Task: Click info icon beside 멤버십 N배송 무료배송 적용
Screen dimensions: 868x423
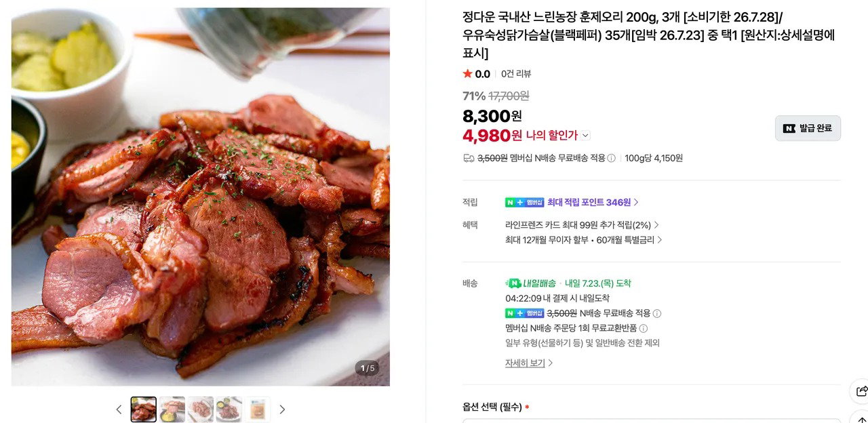Action: 611,158
